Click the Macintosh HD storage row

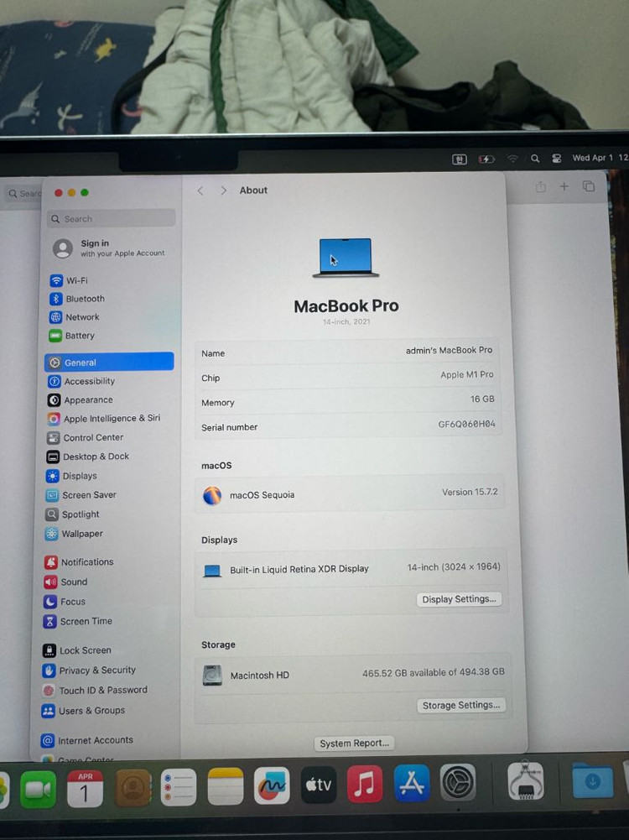pos(352,675)
